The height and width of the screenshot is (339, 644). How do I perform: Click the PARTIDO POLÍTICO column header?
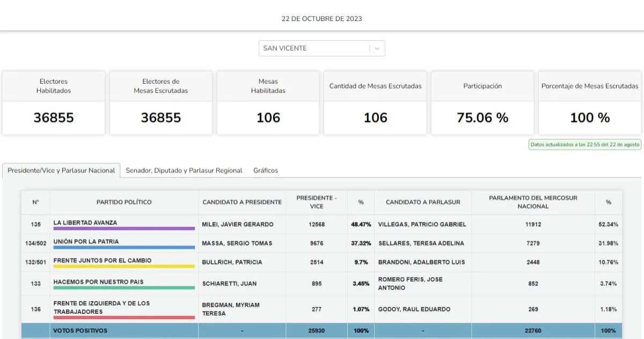point(124,202)
